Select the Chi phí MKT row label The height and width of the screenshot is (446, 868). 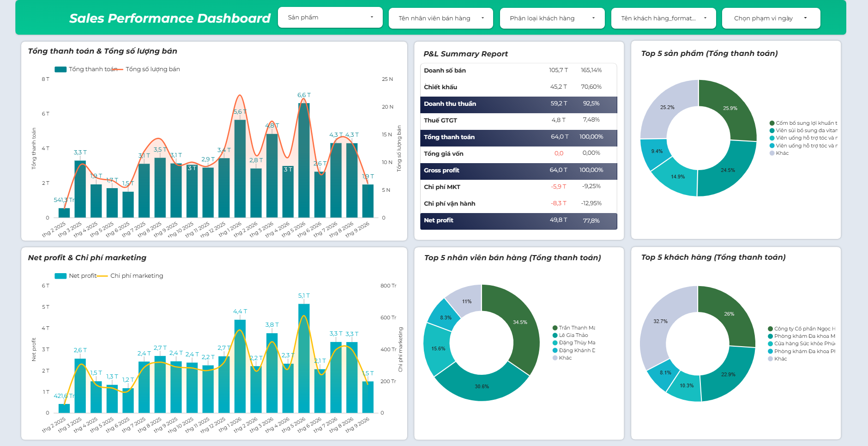(442, 187)
